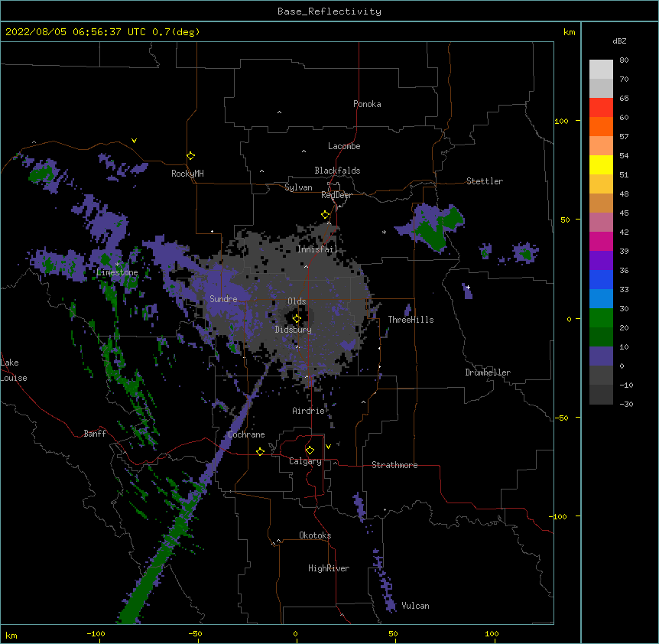Screen dimensions: 659x644
Task: Click the yellow diamond marker below Cochrane
Action: click(260, 451)
